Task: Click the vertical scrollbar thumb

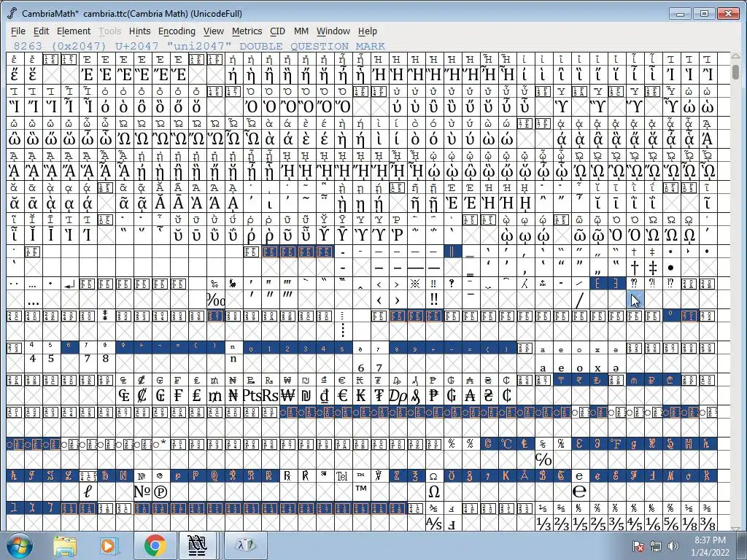Action: [x=735, y=72]
